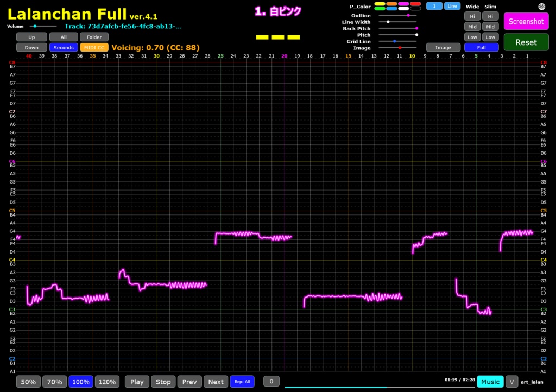
Task: Go to previous track with Prev
Action: [x=189, y=382]
